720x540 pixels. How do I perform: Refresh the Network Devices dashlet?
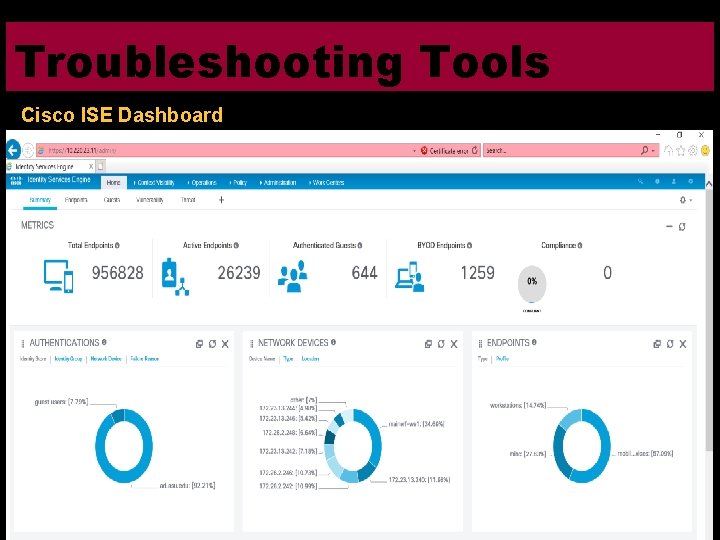pyautogui.click(x=441, y=344)
